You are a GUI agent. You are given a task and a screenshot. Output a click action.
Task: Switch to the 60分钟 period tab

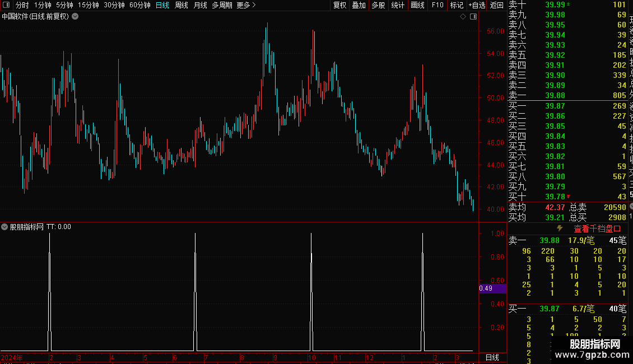[139, 5]
